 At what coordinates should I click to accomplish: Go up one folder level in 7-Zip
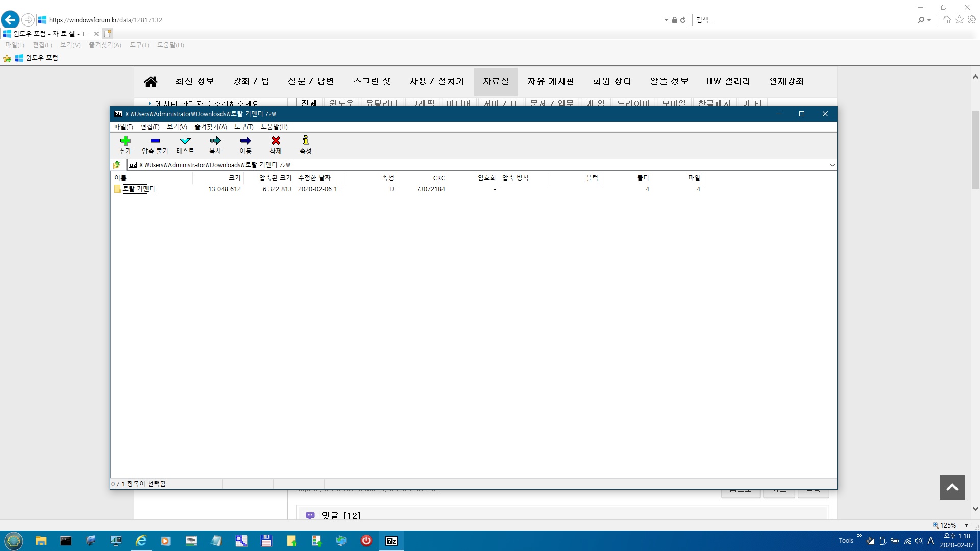pyautogui.click(x=117, y=165)
